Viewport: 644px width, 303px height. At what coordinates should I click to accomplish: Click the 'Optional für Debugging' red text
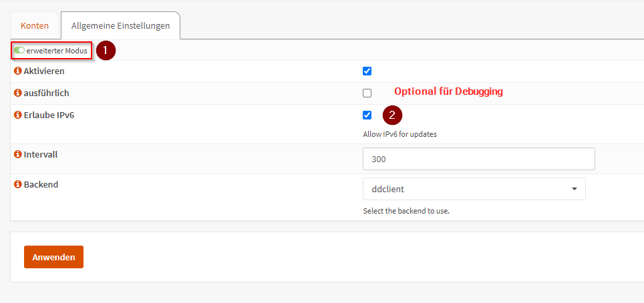point(448,92)
